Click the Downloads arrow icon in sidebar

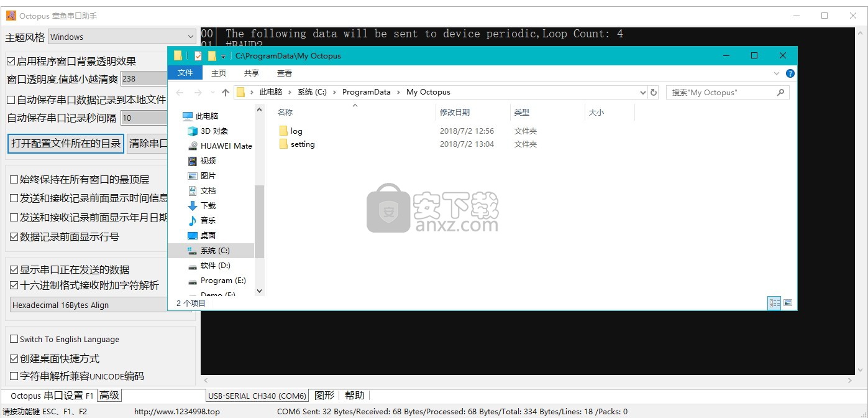pos(193,206)
